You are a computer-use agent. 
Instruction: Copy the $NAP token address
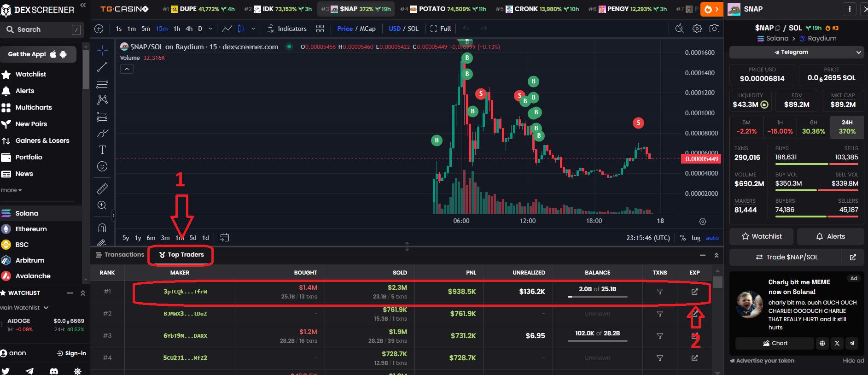tap(778, 28)
